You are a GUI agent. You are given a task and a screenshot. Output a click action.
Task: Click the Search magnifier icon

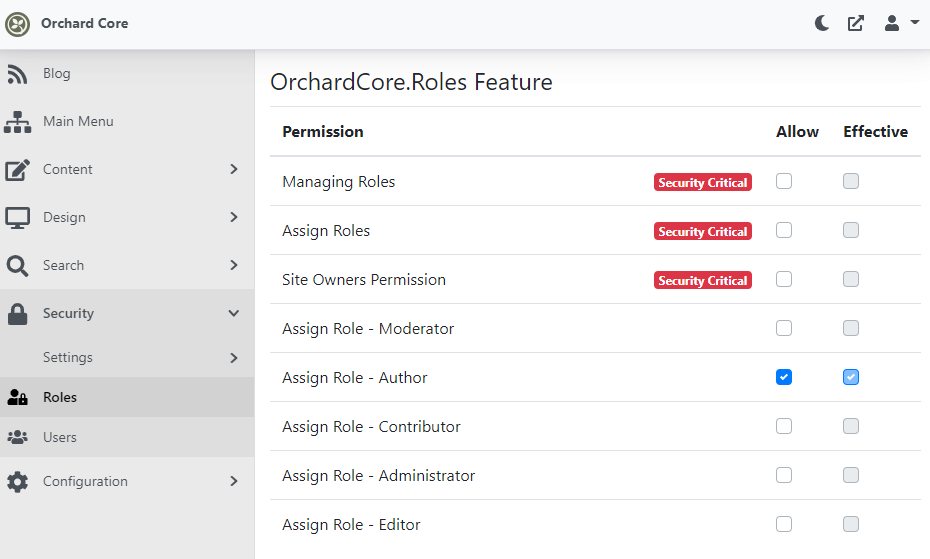(x=17, y=266)
